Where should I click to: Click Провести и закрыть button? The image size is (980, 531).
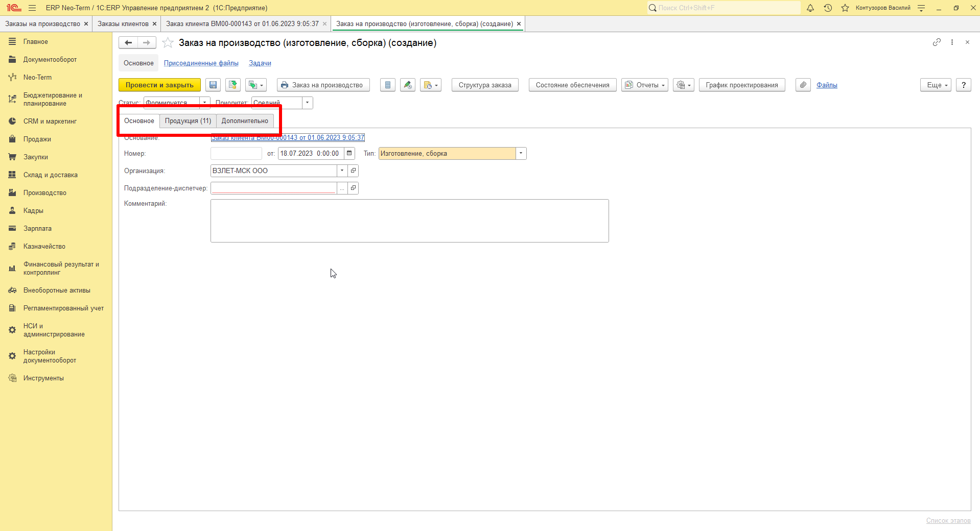pos(159,85)
